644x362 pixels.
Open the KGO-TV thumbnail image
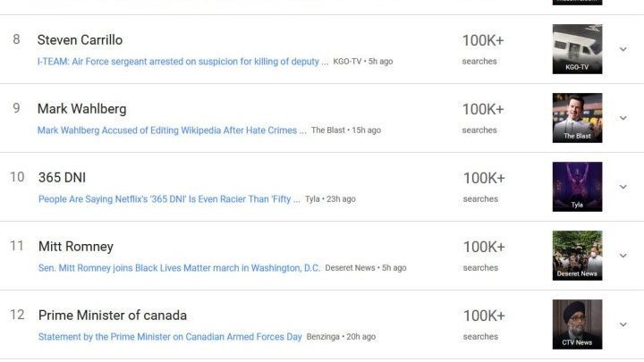(577, 49)
